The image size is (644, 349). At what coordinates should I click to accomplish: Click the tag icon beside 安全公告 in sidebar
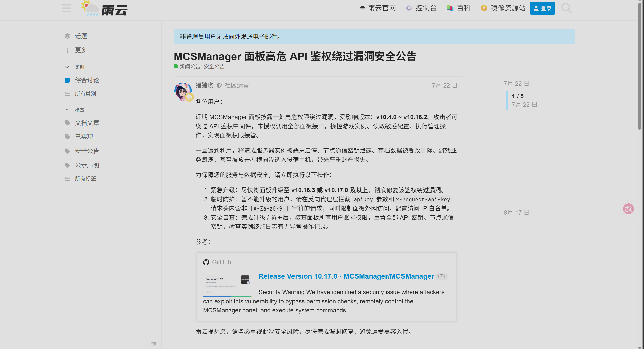[67, 151]
